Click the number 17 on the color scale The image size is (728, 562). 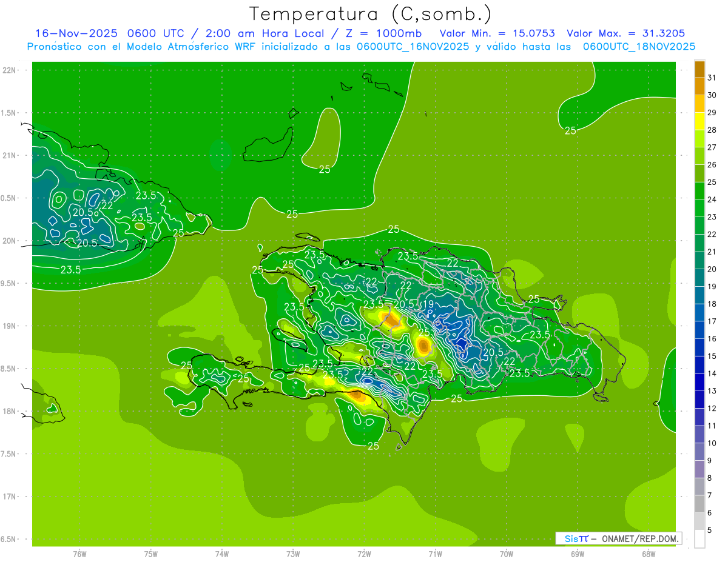coord(712,321)
